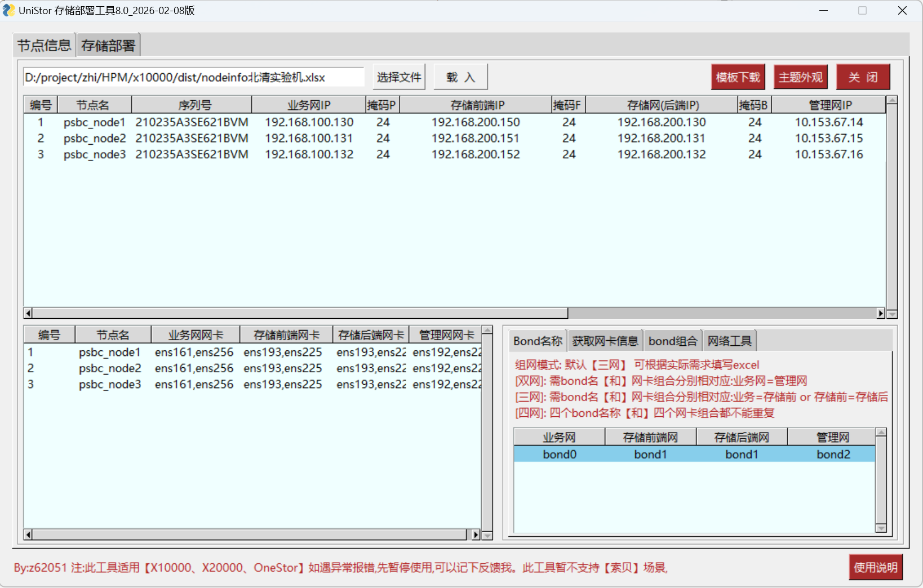Click the 选择文件 button
Viewport: 923px width, 588px height.
(x=399, y=77)
